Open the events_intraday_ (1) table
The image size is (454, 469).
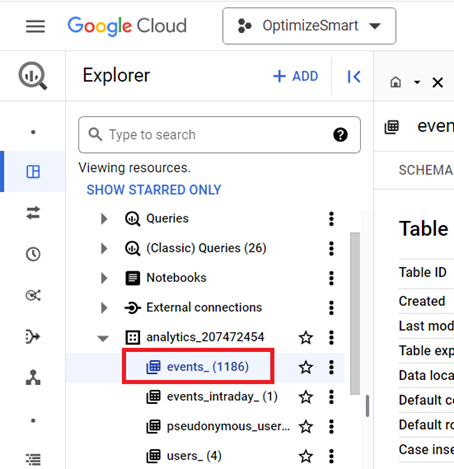222,396
